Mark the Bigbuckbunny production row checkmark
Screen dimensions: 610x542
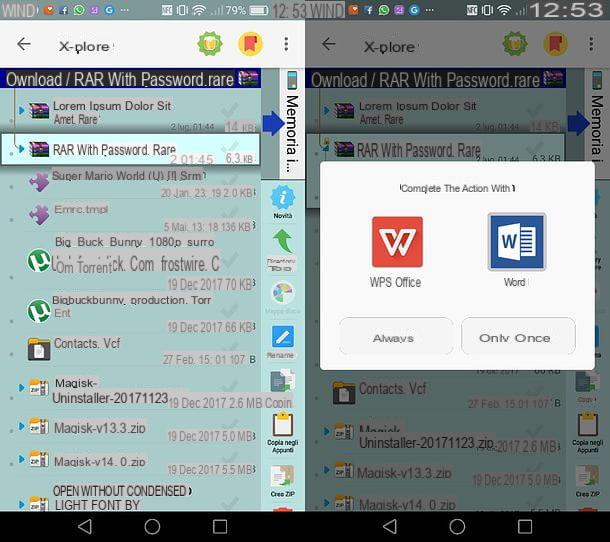tap(230, 310)
